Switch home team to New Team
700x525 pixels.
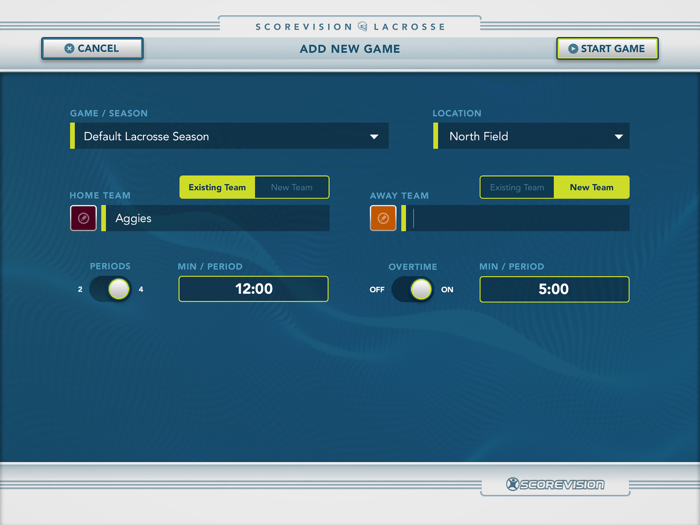292,187
